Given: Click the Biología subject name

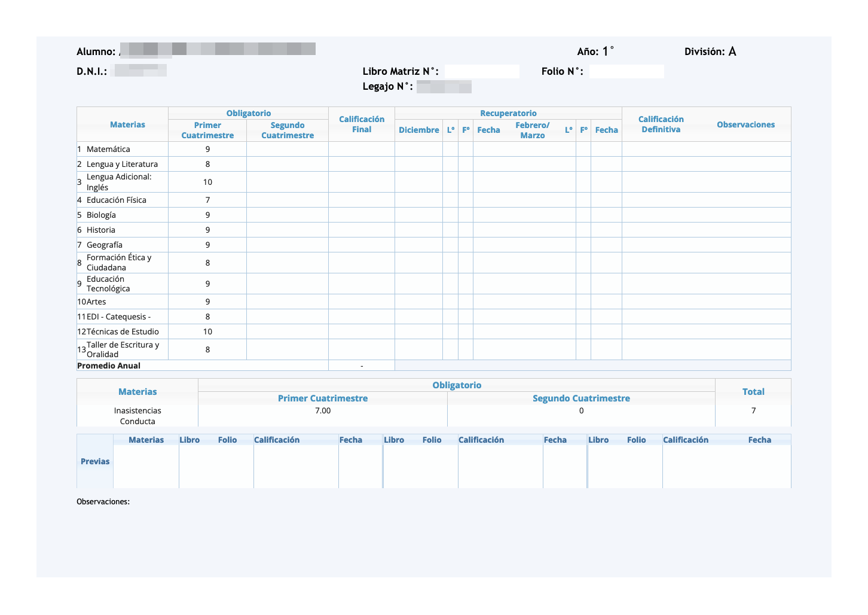Looking at the screenshot, I should click(101, 215).
